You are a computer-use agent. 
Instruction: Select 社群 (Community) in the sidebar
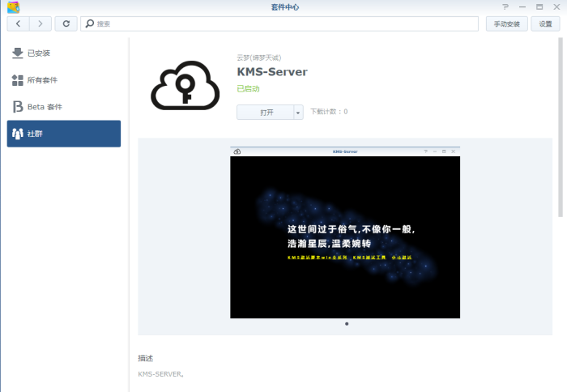click(64, 134)
